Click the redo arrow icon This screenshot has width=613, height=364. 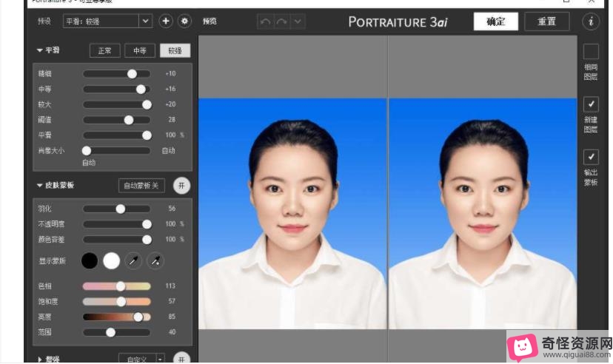[281, 21]
